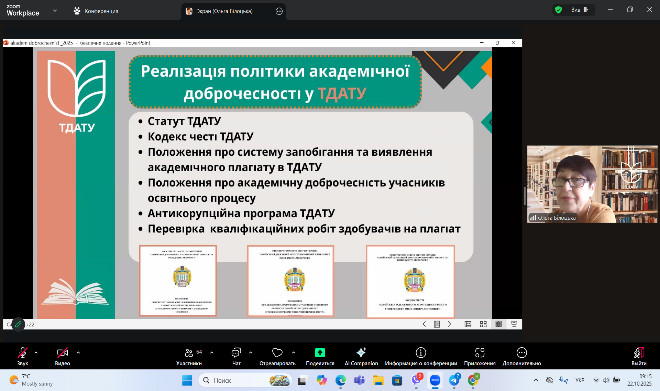Open the Participants panel
Viewport: 660px width, 391px height.
click(x=189, y=356)
